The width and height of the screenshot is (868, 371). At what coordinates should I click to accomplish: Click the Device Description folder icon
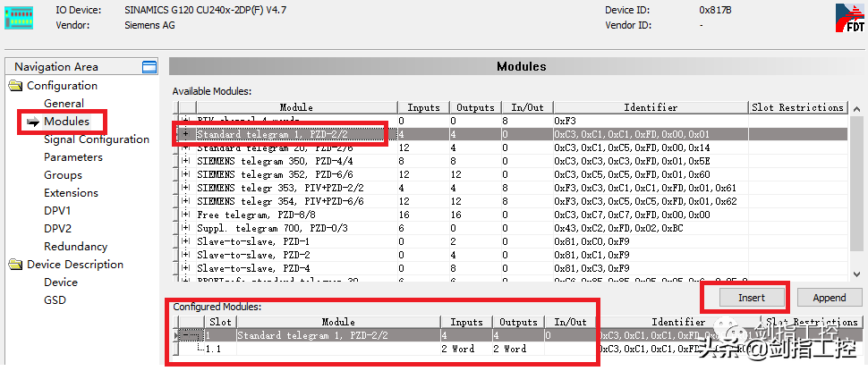coord(16,265)
